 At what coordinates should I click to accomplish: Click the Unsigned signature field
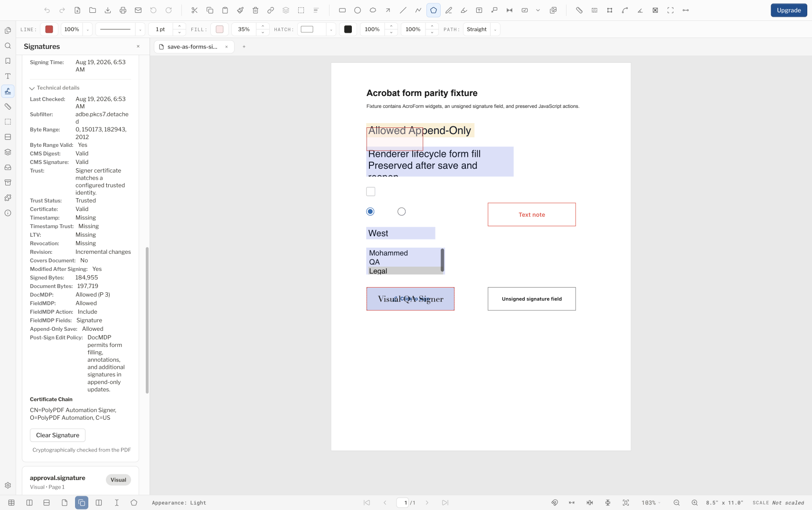[x=531, y=299]
